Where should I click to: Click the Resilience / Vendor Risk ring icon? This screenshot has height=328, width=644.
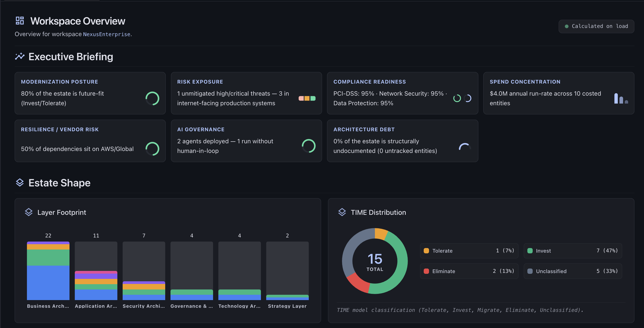[152, 149]
